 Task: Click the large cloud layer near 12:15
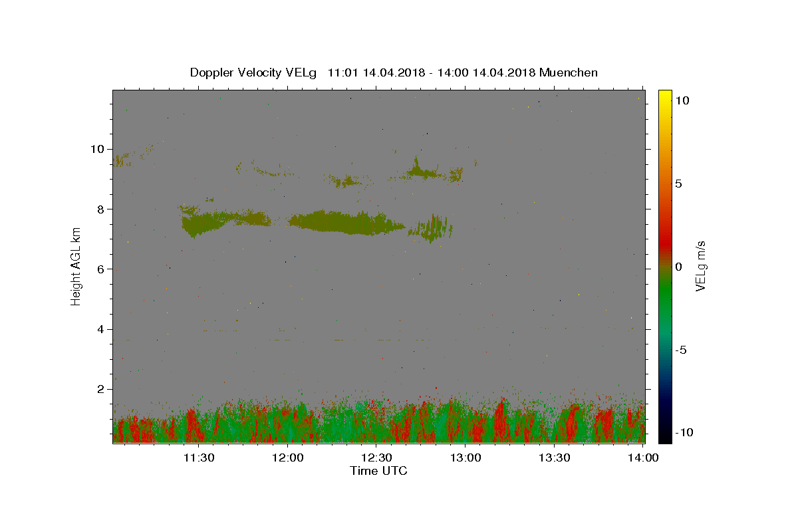346,222
